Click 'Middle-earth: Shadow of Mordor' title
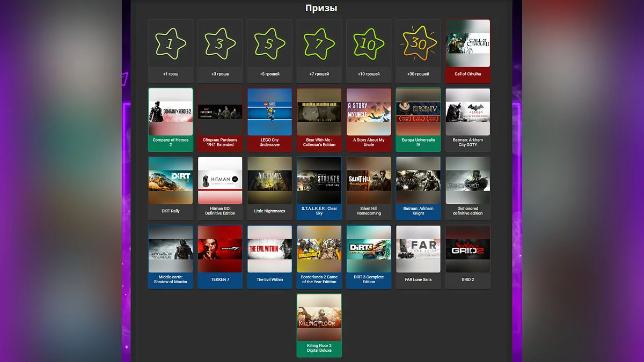The height and width of the screenshot is (362, 644). coord(171,279)
